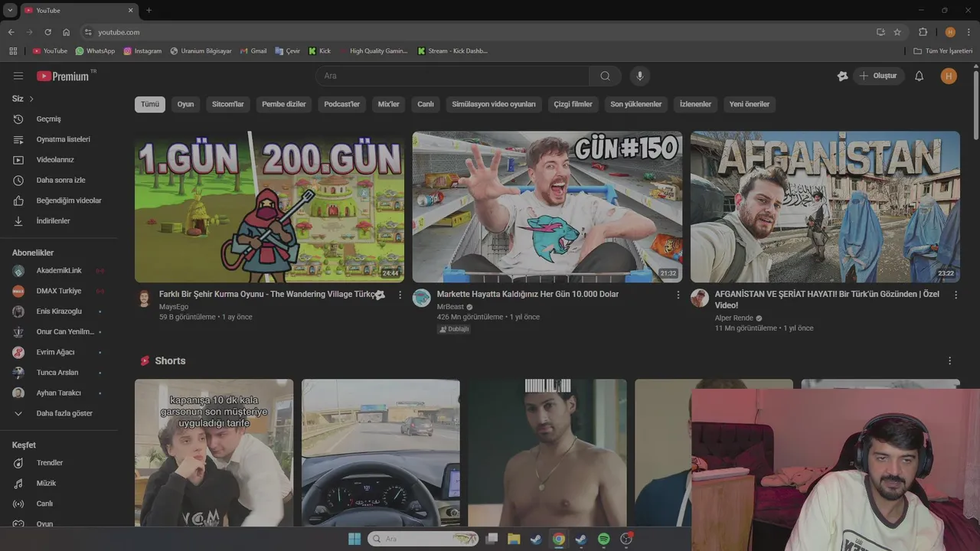The height and width of the screenshot is (551, 980).
Task: Open Alper Rende channel link
Action: click(x=734, y=318)
